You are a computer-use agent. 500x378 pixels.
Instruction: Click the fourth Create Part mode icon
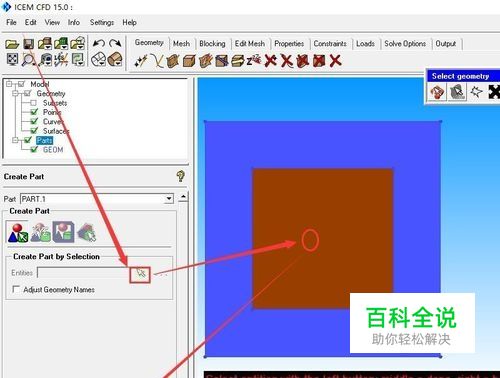point(86,233)
